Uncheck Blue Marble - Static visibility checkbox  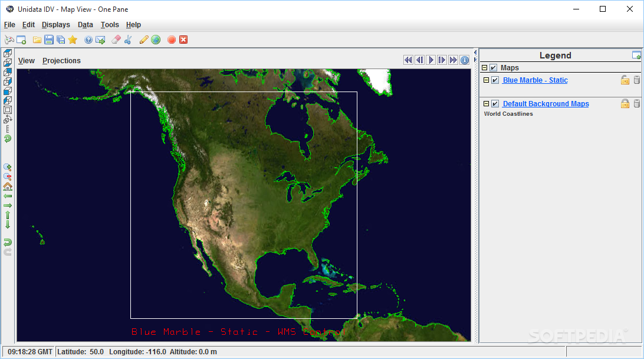pos(495,80)
